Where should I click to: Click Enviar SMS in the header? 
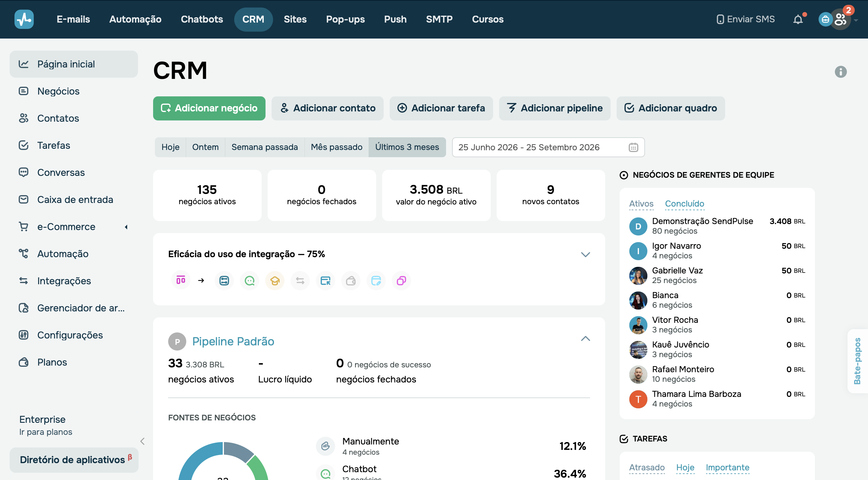(746, 19)
